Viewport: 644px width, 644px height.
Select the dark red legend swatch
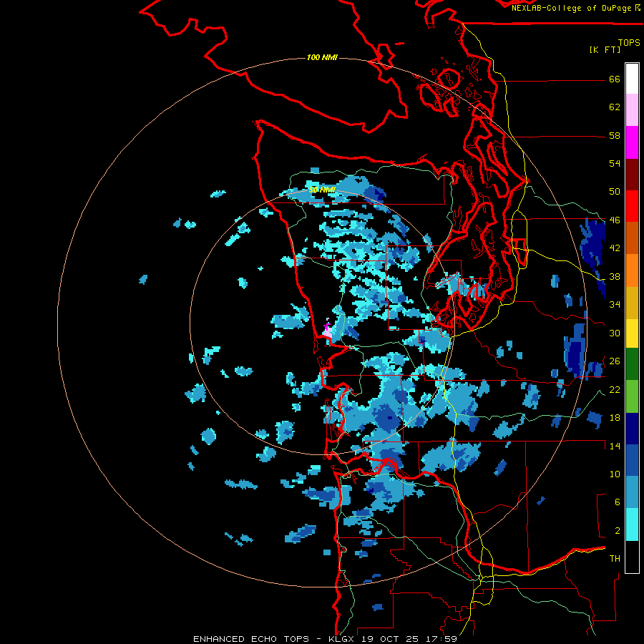pyautogui.click(x=632, y=175)
